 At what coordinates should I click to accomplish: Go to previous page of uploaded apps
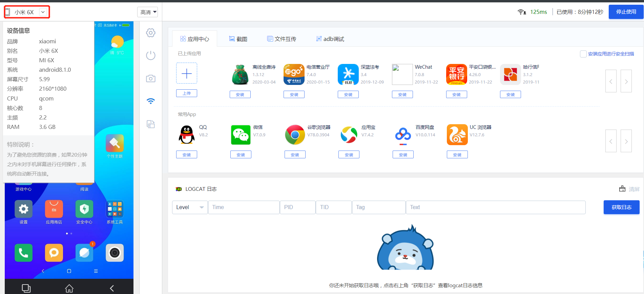(x=611, y=81)
